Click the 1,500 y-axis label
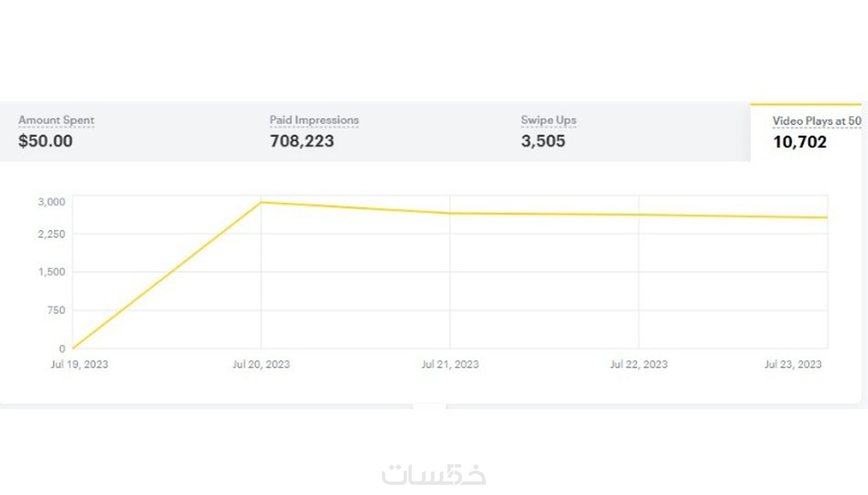Screen dimensions: 868x495 (52, 272)
